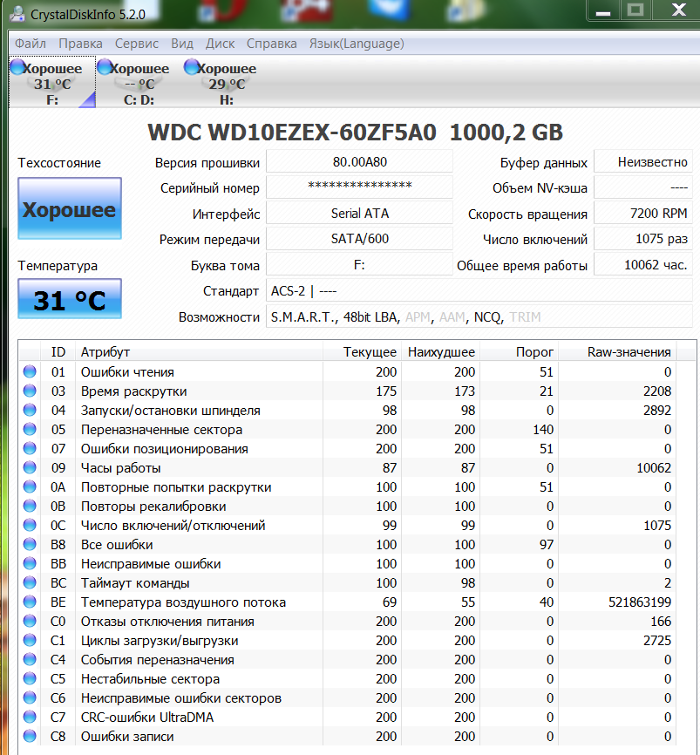Click status icon for Циклы загрузки/выгрузки row
This screenshot has height=755, width=700.
30,640
